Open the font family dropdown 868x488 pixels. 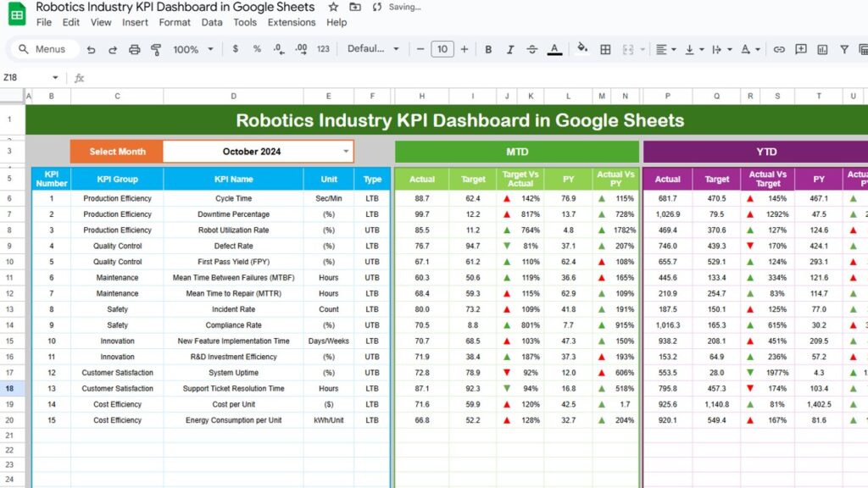(x=373, y=48)
